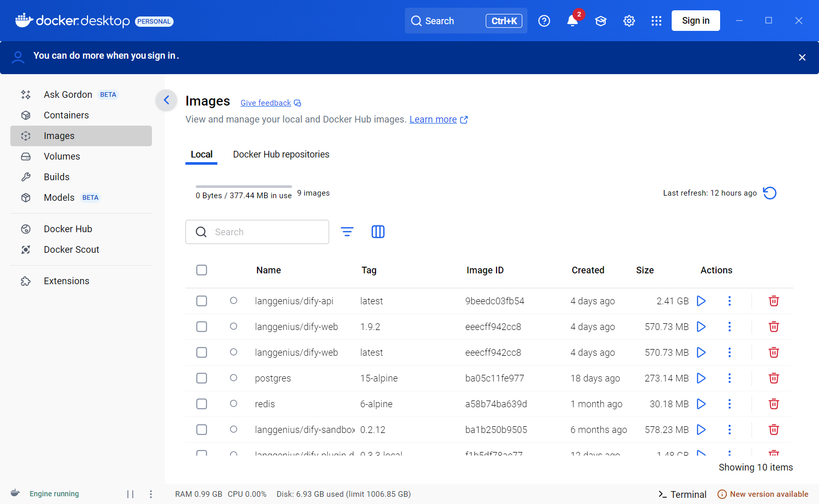Open more actions menu for postgres
The height and width of the screenshot is (504, 819).
(729, 378)
